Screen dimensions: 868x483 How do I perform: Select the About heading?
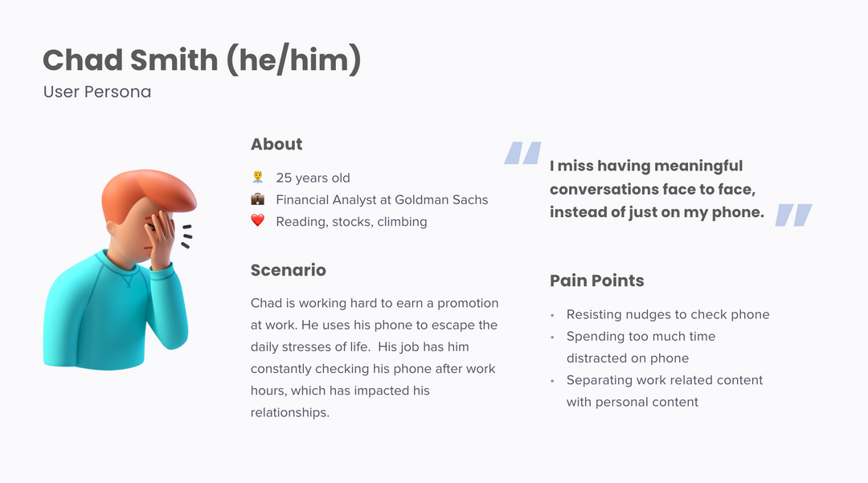pos(276,144)
